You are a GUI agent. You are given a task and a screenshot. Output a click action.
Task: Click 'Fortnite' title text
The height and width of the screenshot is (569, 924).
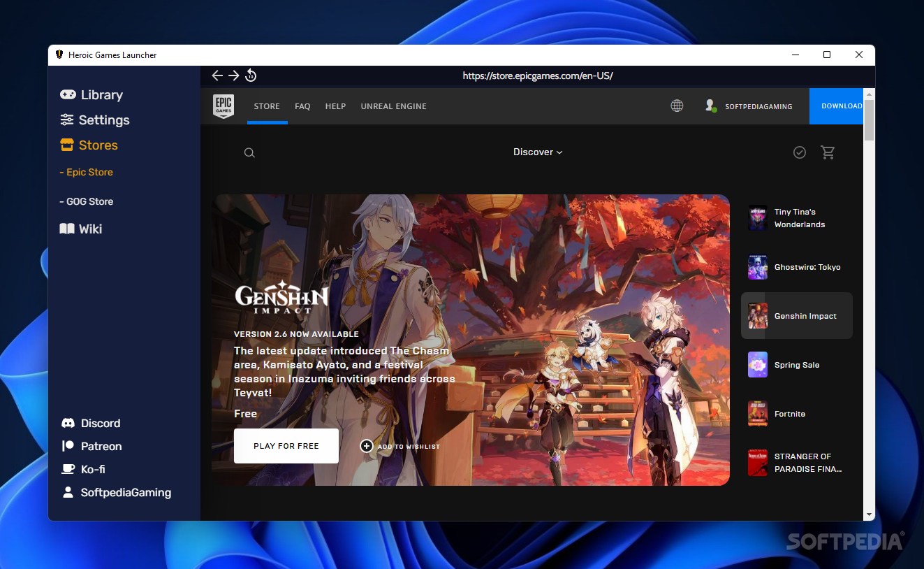tap(790, 414)
